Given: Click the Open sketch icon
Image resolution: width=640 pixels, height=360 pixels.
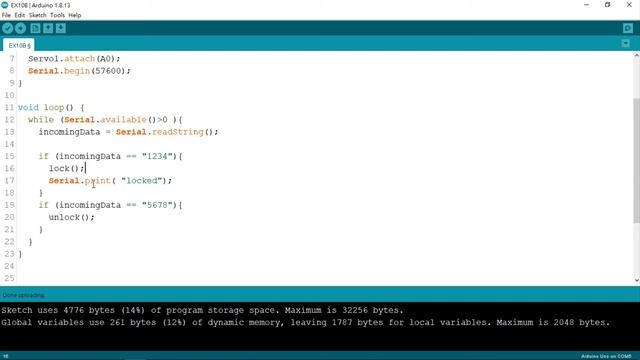Looking at the screenshot, I should [48, 28].
